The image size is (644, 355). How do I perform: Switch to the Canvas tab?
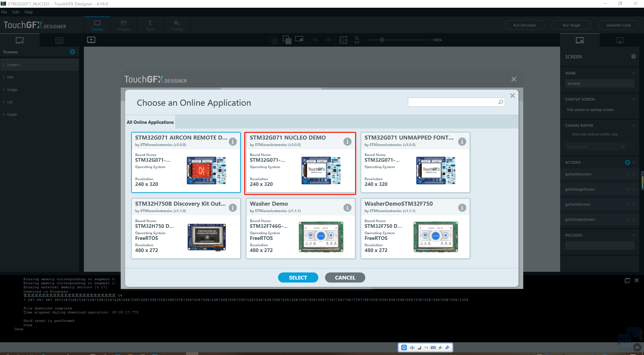click(x=97, y=25)
